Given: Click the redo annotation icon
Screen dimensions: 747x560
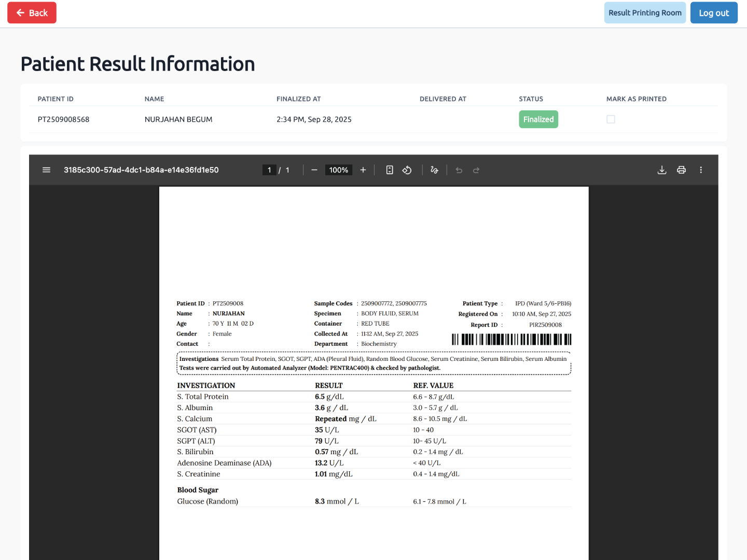Looking at the screenshot, I should [476, 170].
